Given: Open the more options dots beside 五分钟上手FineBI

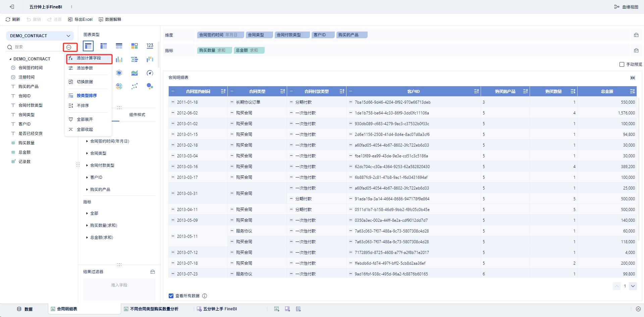Looking at the screenshot, I should (71, 7).
